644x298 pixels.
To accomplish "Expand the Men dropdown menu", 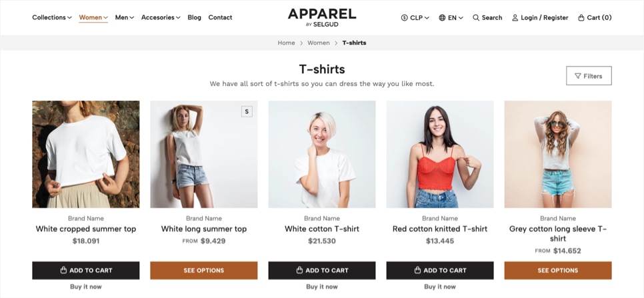I will point(125,17).
